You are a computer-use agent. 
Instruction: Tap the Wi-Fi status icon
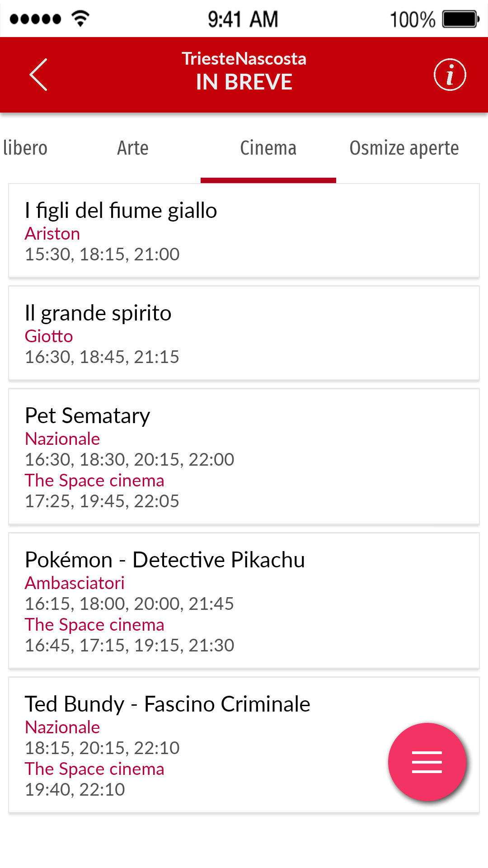80,19
